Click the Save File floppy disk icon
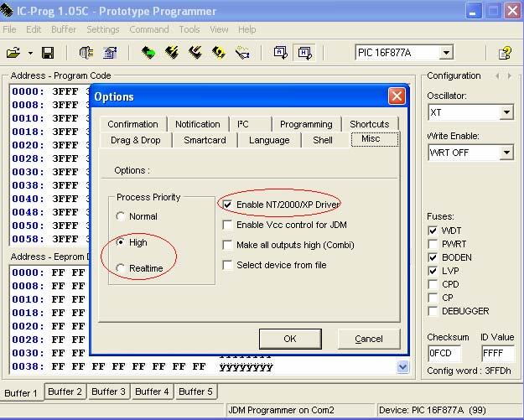524x420 pixels. [48, 53]
